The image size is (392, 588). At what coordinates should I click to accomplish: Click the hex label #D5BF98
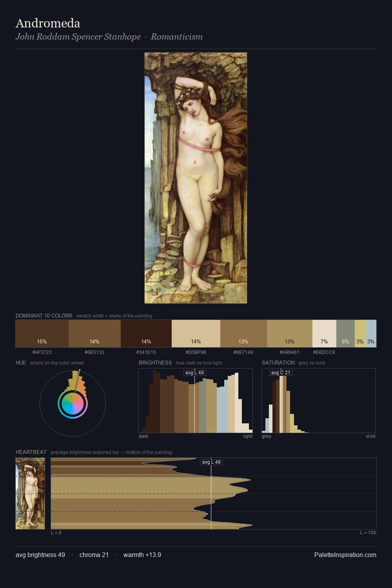tap(196, 352)
